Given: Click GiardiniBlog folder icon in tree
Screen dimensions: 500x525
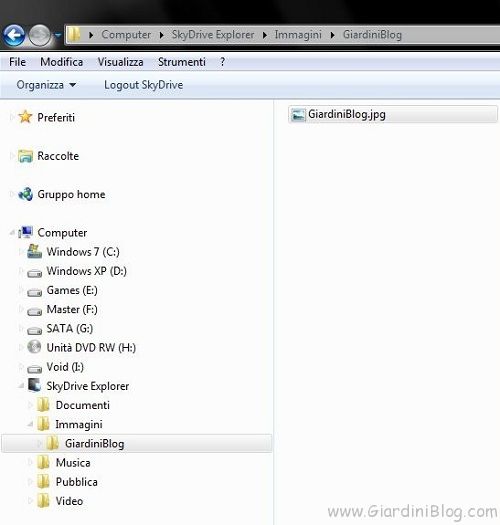Looking at the screenshot, I should 53,443.
